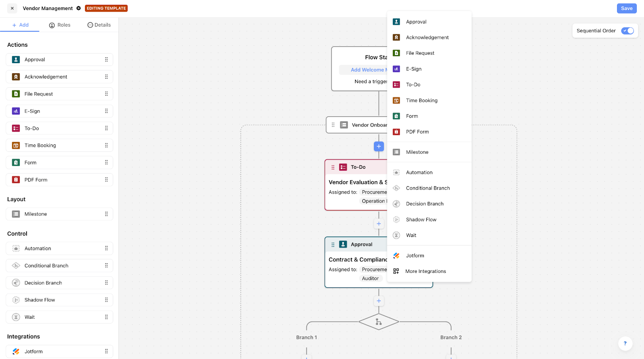Toggle the Sequential Order switch
Image resolution: width=644 pixels, height=359 pixels.
(627, 31)
